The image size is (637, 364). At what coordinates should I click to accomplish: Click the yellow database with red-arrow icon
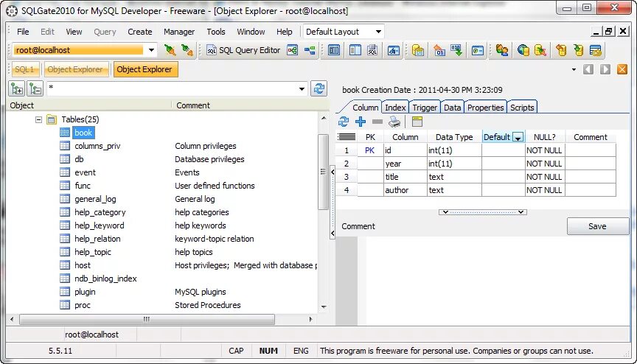point(540,50)
